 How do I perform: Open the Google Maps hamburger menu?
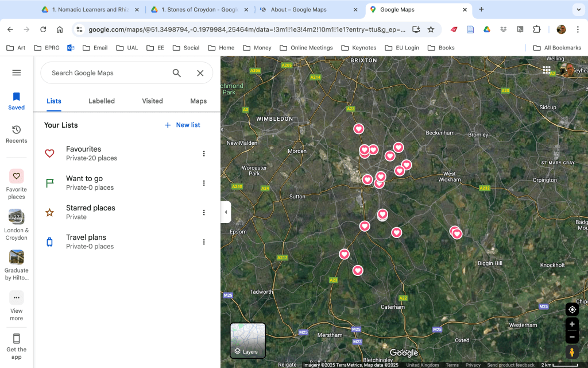(x=17, y=72)
